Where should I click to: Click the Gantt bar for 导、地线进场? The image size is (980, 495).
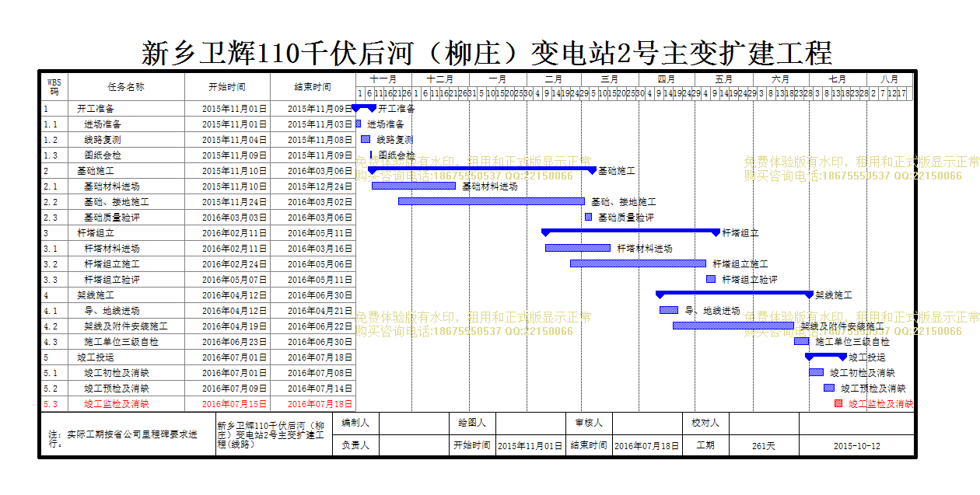coord(669,310)
